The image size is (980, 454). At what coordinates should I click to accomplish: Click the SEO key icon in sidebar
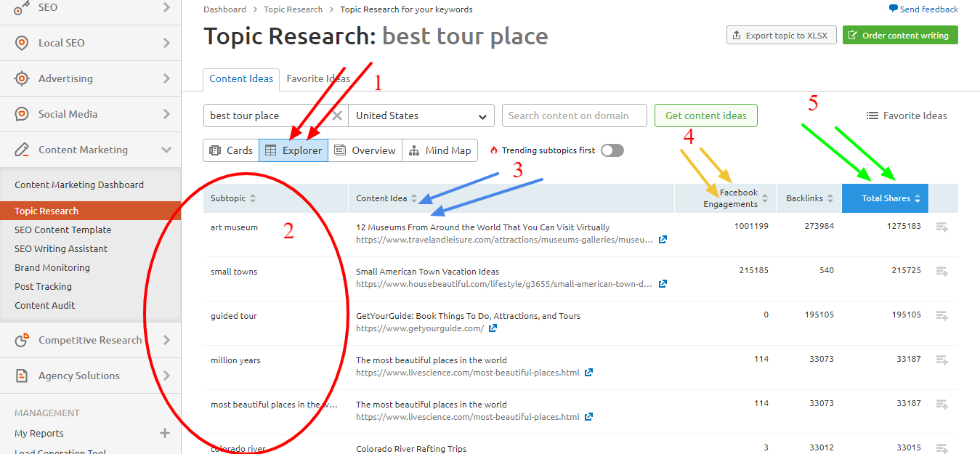click(x=23, y=7)
